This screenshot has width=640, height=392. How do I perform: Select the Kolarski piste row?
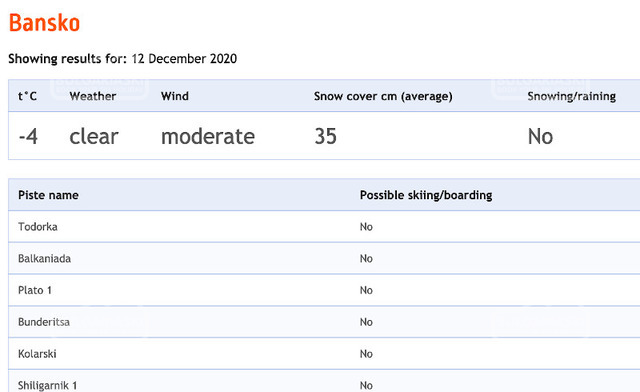324,354
